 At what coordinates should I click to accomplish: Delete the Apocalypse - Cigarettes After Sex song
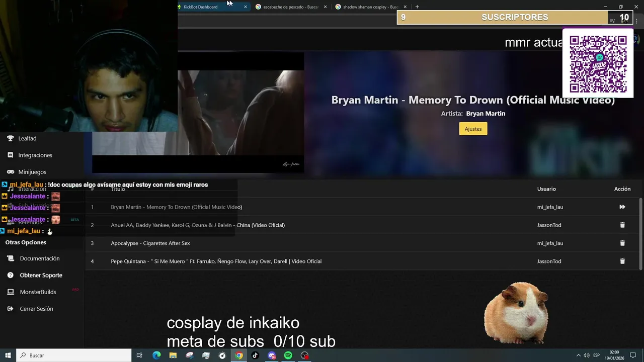point(622,243)
